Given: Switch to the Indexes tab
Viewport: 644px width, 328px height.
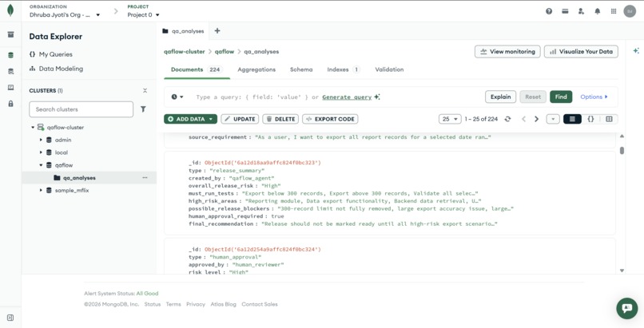Looking at the screenshot, I should click(x=344, y=69).
